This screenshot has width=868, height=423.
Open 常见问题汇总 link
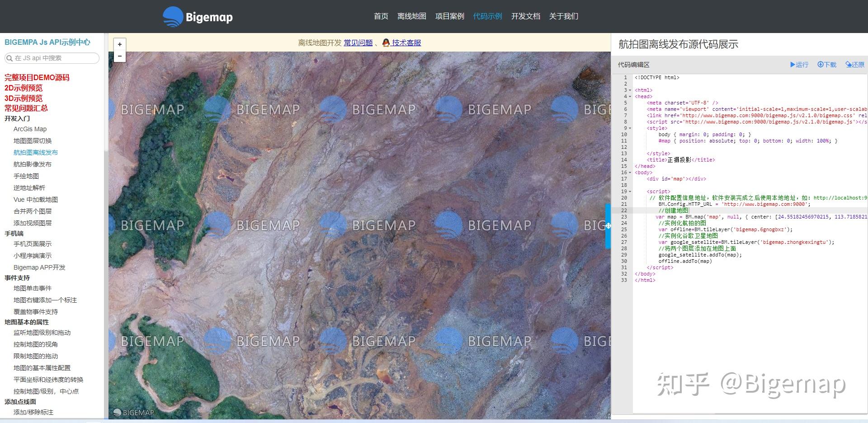26,108
